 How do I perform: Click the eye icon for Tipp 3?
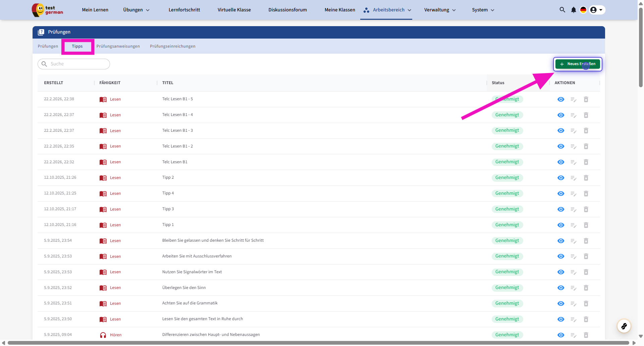561,209
